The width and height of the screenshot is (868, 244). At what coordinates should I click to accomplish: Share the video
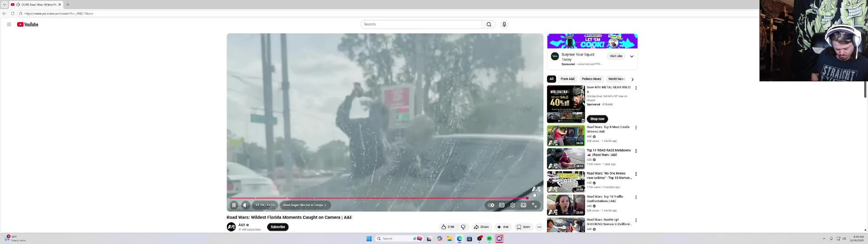tap(481, 227)
